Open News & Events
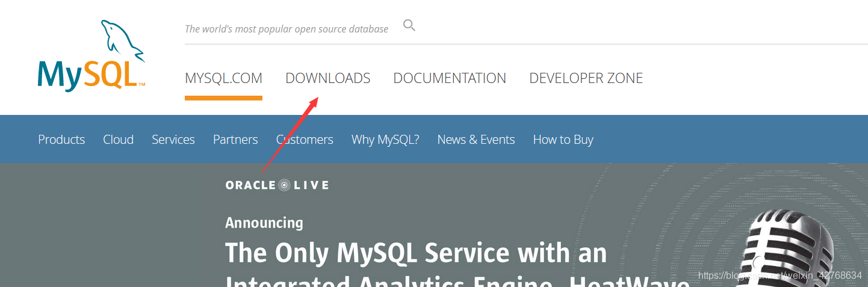This screenshot has width=868, height=287. click(x=476, y=140)
